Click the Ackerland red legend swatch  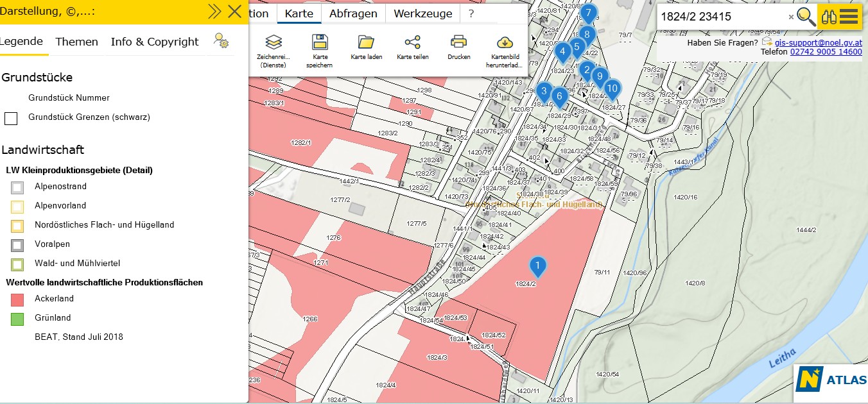click(17, 299)
